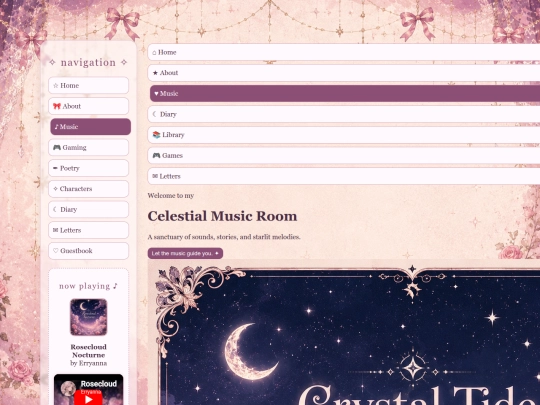The height and width of the screenshot is (405, 540).
Task: Click the 'navigation' sidebar heading
Action: (88, 62)
